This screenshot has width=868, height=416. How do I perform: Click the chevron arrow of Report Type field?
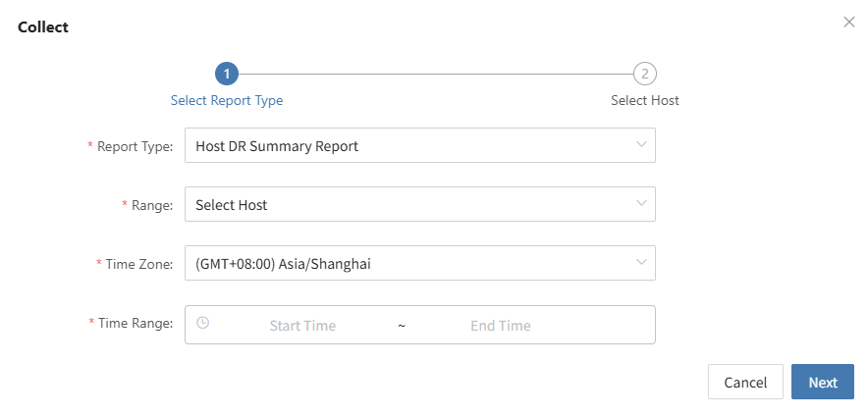641,144
